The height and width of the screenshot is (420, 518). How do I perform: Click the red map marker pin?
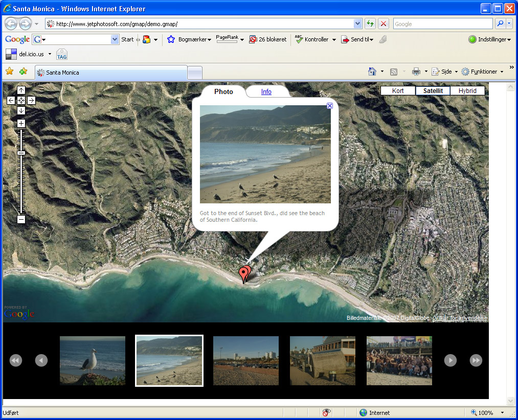click(243, 274)
